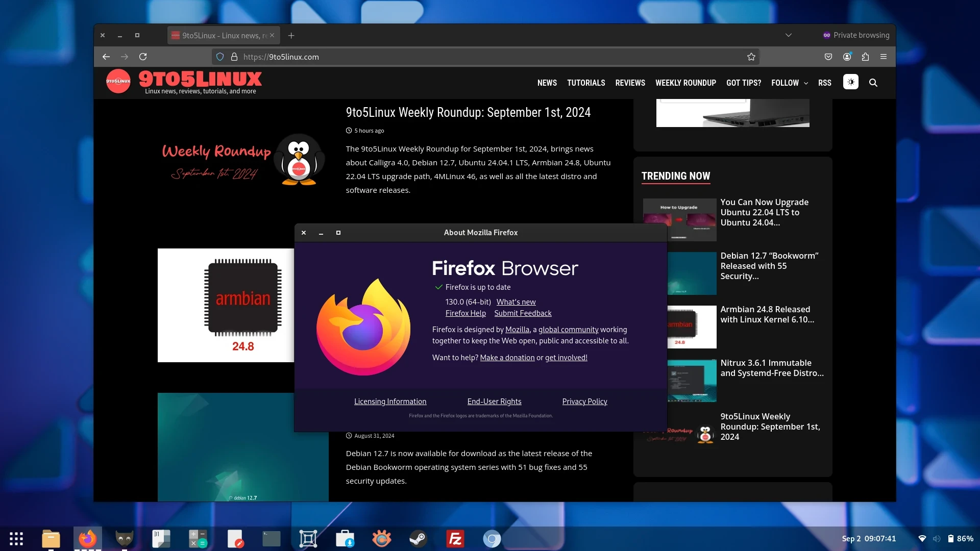
Task: Reload the current page
Action: click(143, 57)
